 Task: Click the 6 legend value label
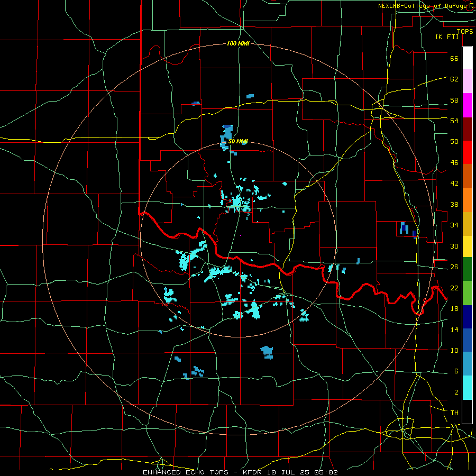pyautogui.click(x=456, y=371)
